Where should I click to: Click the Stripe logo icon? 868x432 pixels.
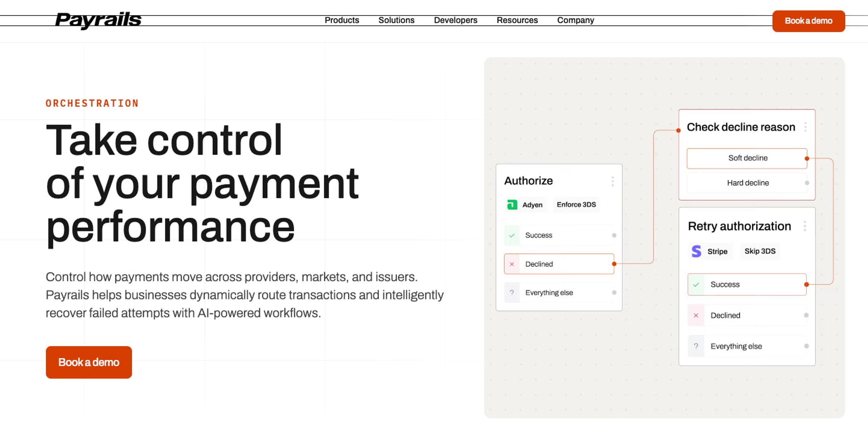tap(696, 251)
